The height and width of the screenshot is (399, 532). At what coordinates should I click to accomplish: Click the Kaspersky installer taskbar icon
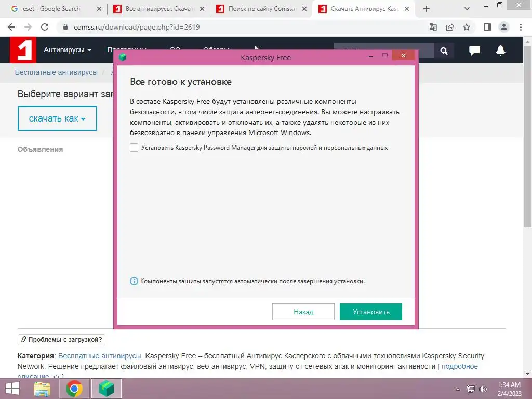(x=106, y=389)
